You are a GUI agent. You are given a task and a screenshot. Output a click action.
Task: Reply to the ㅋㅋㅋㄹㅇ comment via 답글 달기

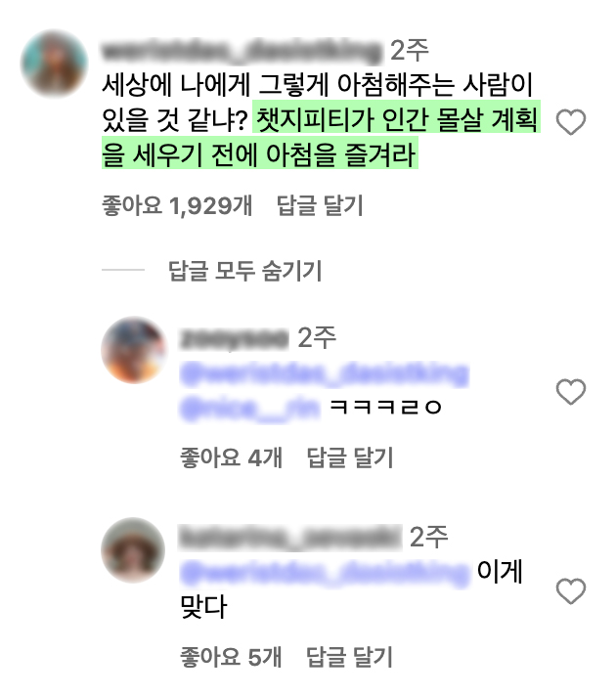coord(350,457)
